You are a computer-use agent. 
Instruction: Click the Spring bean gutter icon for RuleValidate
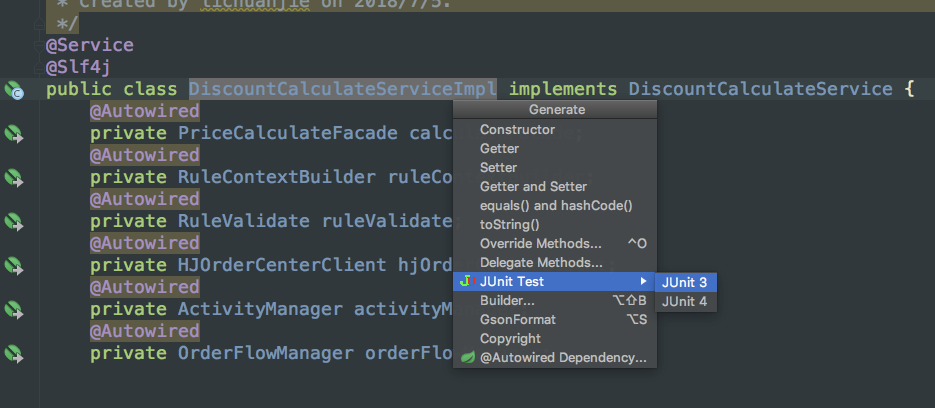pos(14,222)
